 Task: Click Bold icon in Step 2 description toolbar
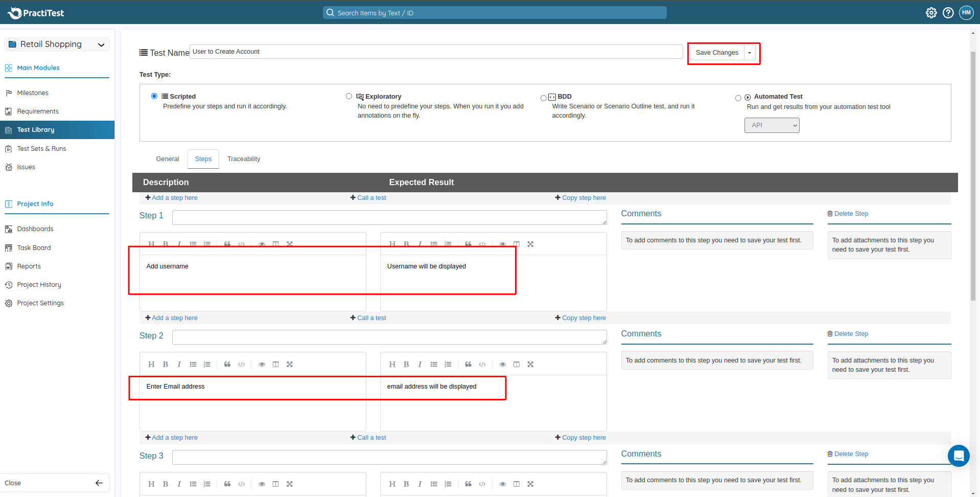click(x=165, y=365)
